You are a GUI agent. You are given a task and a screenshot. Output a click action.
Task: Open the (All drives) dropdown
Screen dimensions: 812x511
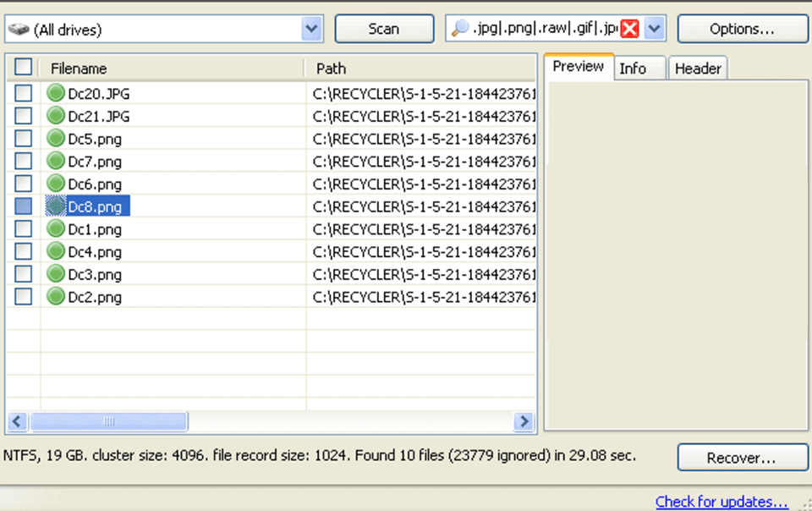[x=312, y=28]
